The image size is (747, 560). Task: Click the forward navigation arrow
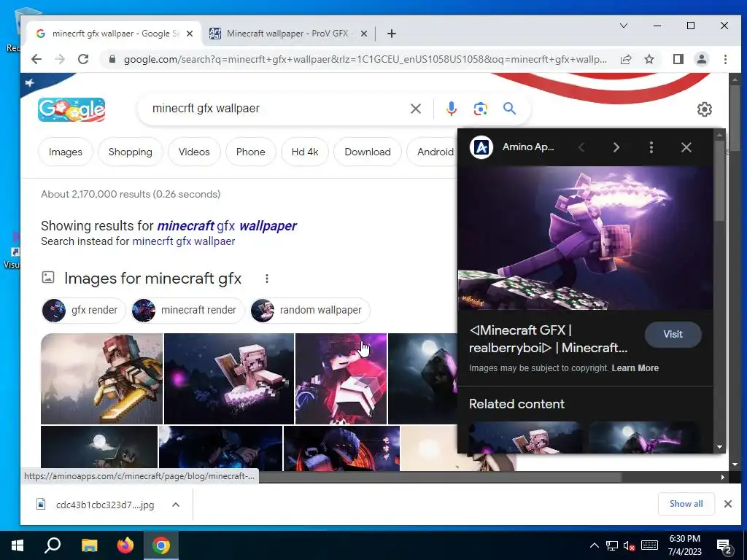60,59
